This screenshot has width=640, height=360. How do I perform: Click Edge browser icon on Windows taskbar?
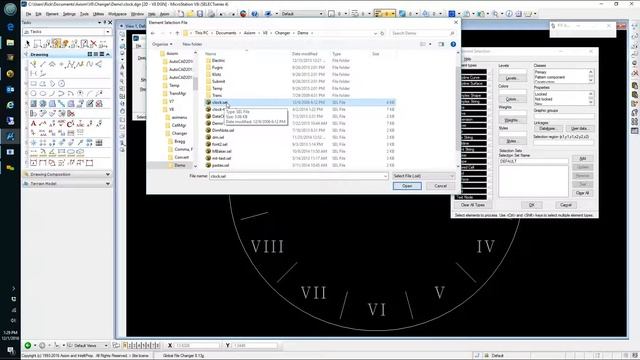10,27
